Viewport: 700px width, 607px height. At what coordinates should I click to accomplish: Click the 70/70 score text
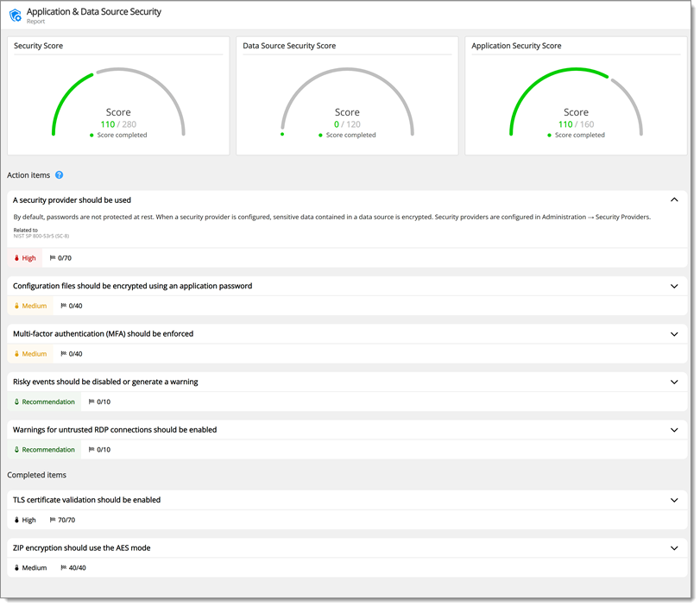tap(66, 520)
